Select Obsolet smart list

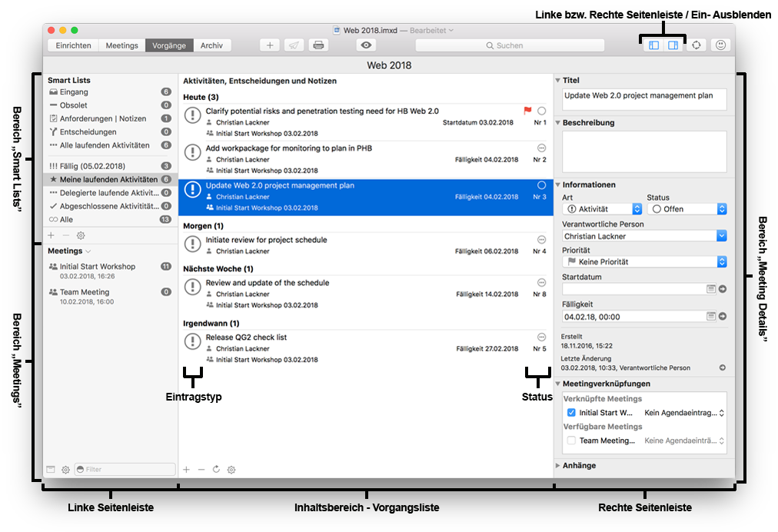pos(110,105)
